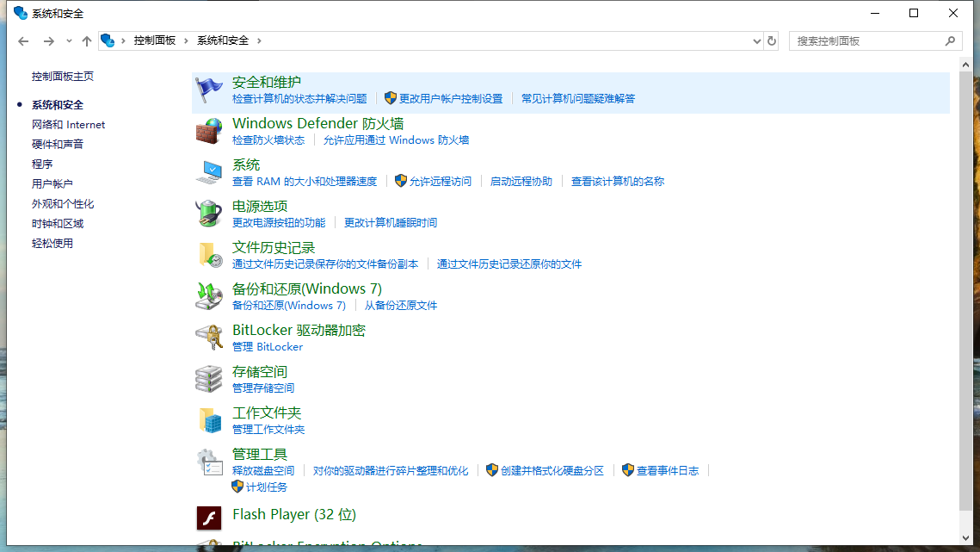980x552 pixels.
Task: Expand the chevron after 控制面板 breadcrumb
Action: tap(186, 40)
